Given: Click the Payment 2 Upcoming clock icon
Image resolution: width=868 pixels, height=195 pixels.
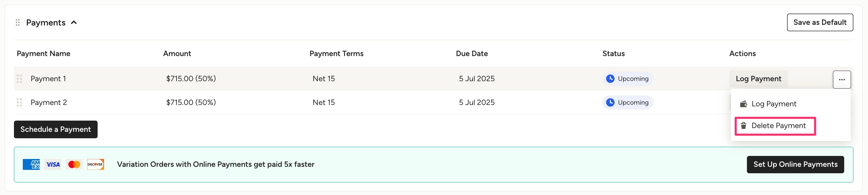Looking at the screenshot, I should pos(611,103).
